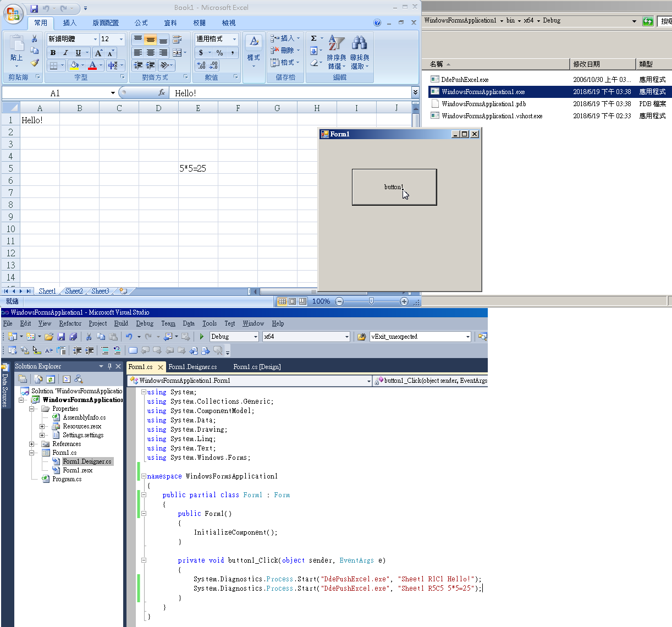
Task: Decrease indent in Excel's alignment group
Action: tap(138, 65)
